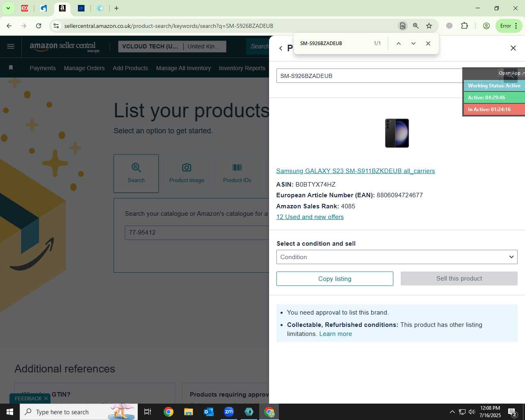Reload the current page
The width and height of the screenshot is (525, 420).
click(39, 26)
